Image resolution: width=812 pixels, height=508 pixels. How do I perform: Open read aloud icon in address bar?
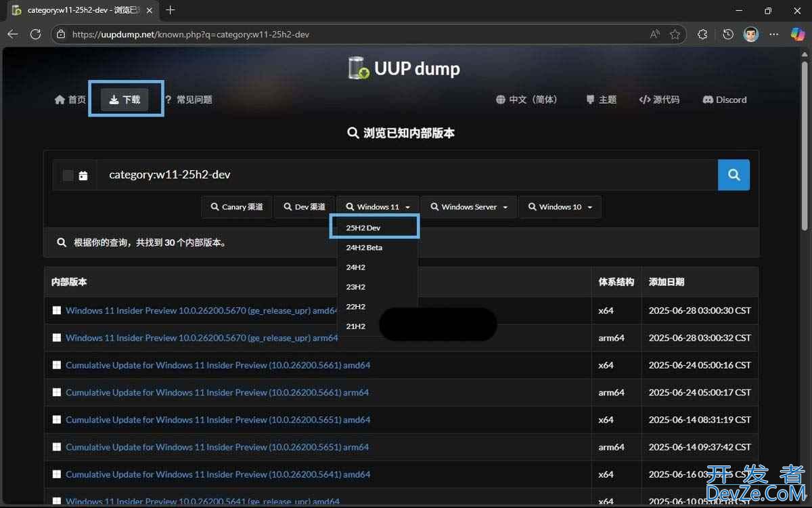pos(654,34)
